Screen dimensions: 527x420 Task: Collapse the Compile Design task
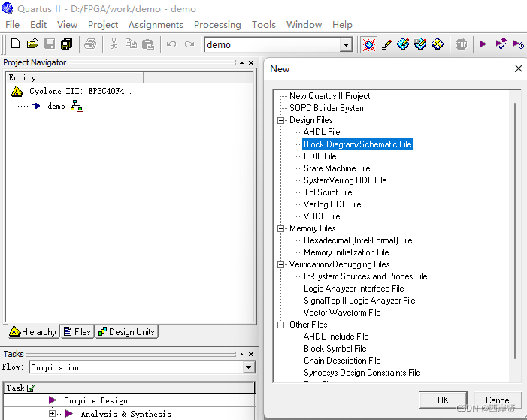[x=38, y=400]
